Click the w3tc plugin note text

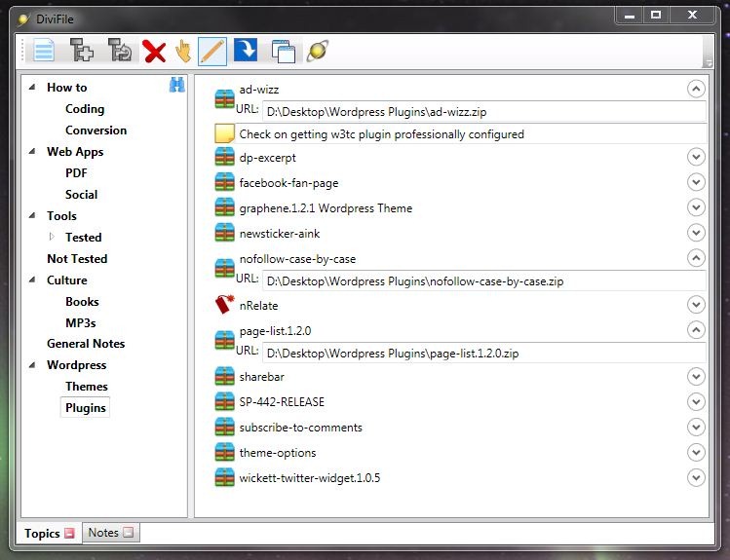click(382, 134)
